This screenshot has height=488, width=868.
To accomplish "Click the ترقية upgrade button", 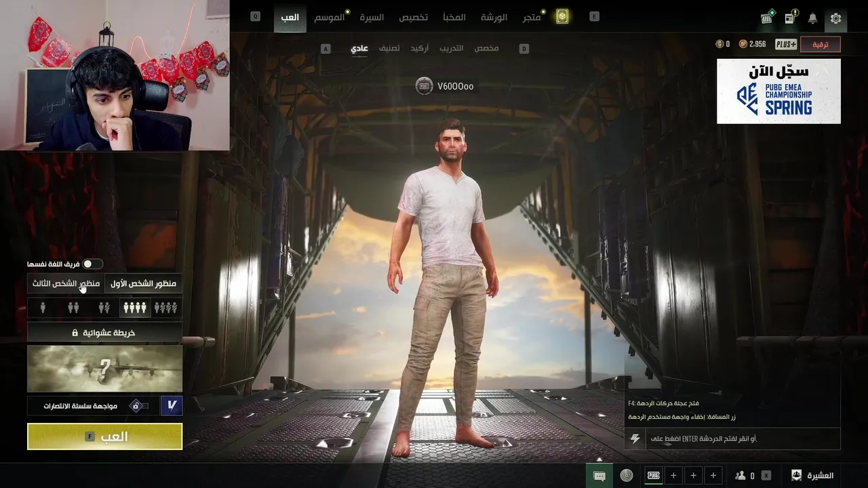I will pos(821,44).
